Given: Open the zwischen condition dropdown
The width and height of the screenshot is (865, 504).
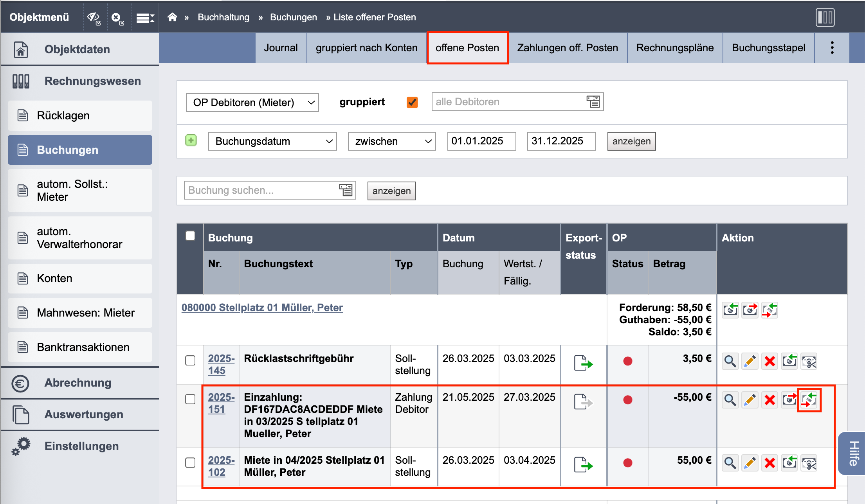Looking at the screenshot, I should coord(392,141).
